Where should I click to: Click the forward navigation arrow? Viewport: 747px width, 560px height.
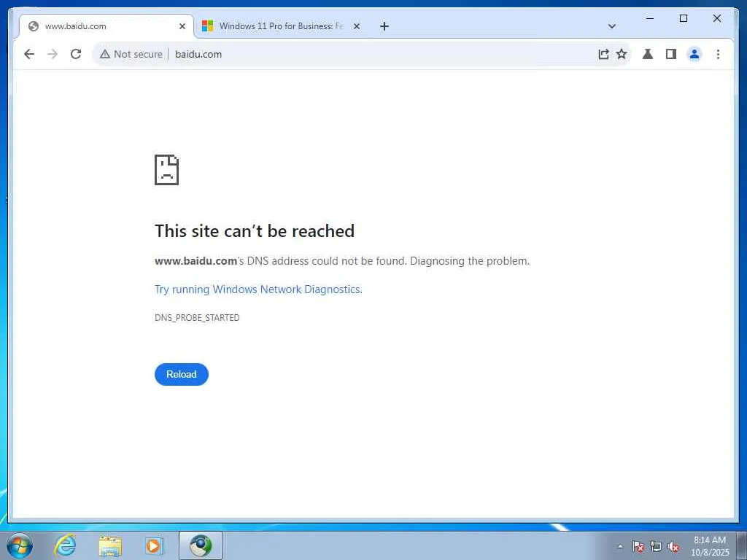pyautogui.click(x=53, y=54)
